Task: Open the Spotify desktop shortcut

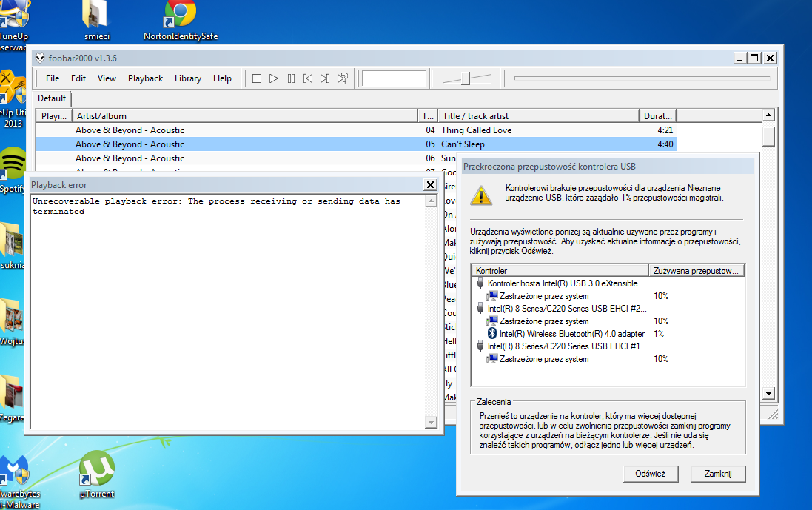Action: [13, 171]
